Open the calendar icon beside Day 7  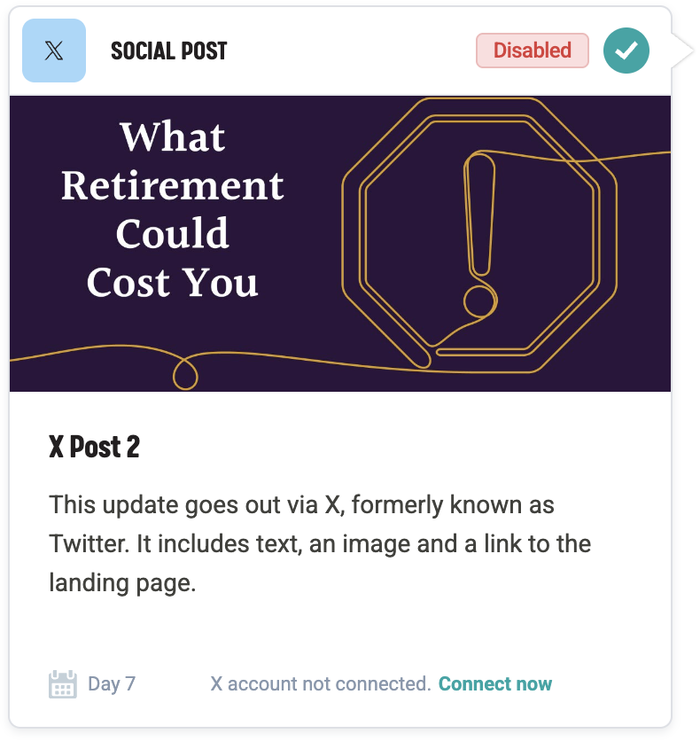point(62,684)
